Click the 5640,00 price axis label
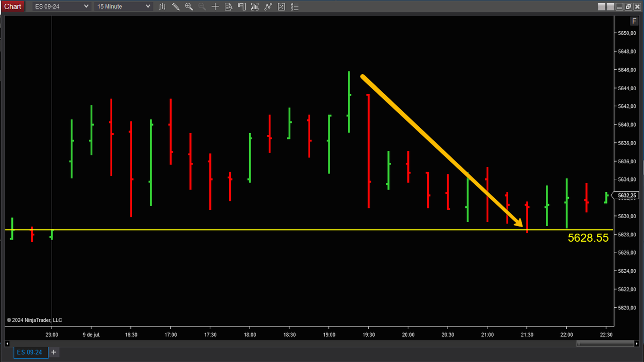 point(626,125)
